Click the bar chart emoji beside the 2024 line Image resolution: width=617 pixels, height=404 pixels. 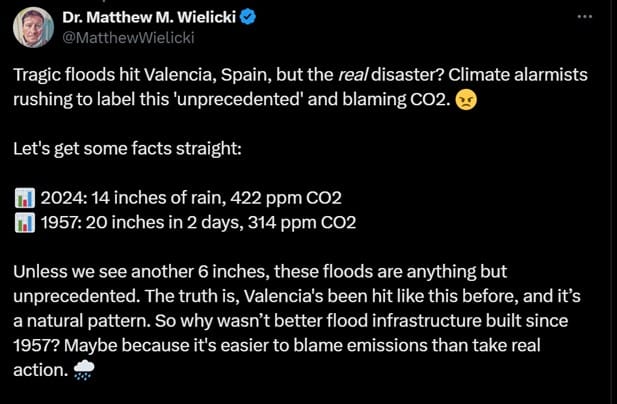tap(25, 198)
